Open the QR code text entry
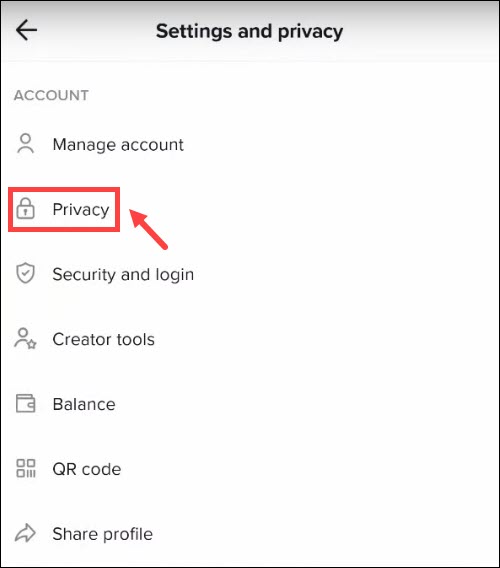The height and width of the screenshot is (568, 500). 87,469
